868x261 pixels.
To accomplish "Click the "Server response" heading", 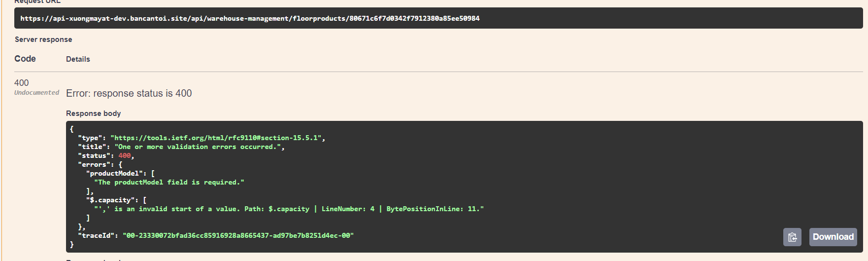I will 43,39.
